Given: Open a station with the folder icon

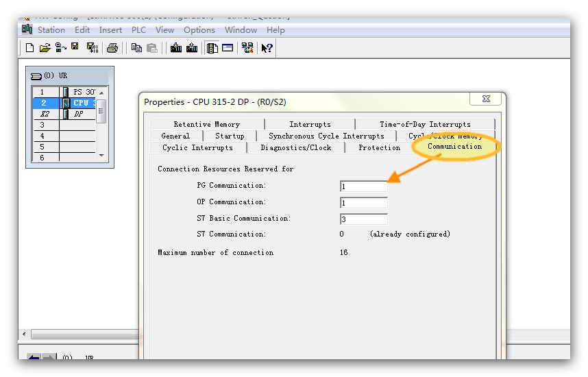Looking at the screenshot, I should point(45,48).
